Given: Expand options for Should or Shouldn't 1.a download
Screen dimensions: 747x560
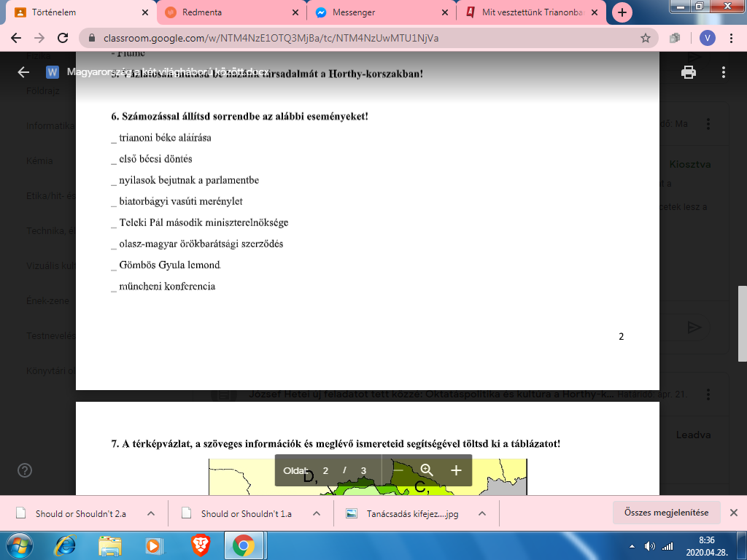Looking at the screenshot, I should pyautogui.click(x=317, y=513).
